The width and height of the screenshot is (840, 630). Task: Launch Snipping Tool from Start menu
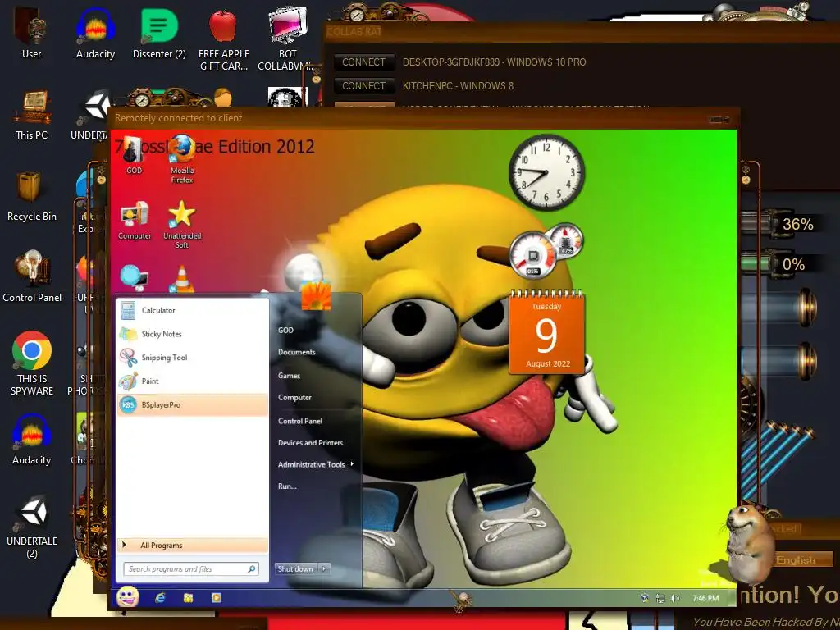tap(192, 358)
